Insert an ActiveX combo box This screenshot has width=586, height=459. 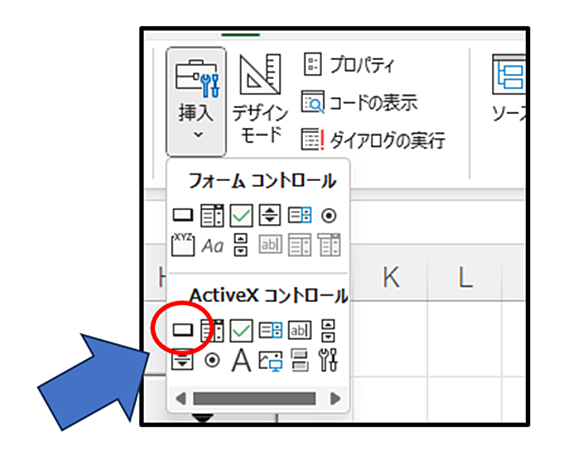[x=212, y=330]
